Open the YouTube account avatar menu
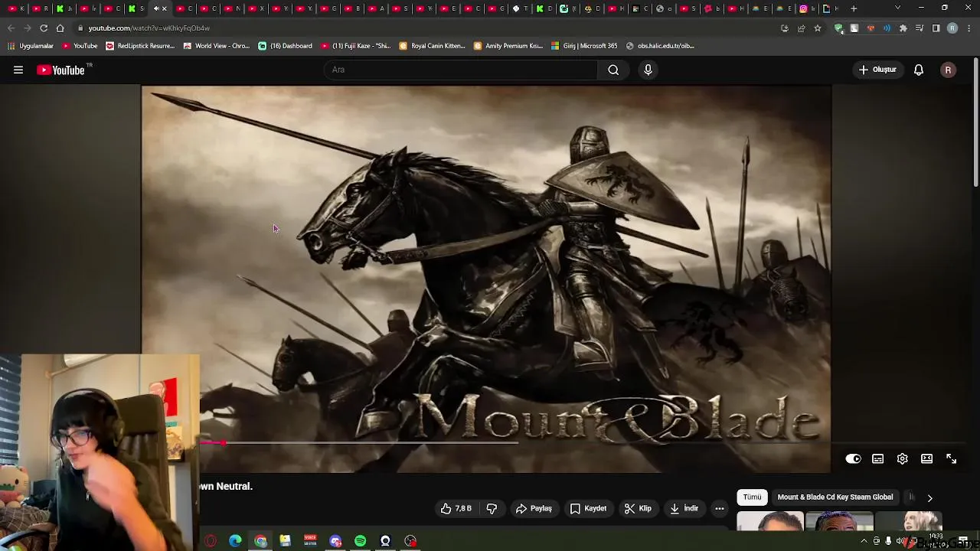Image resolution: width=980 pixels, height=551 pixels. pos(948,70)
